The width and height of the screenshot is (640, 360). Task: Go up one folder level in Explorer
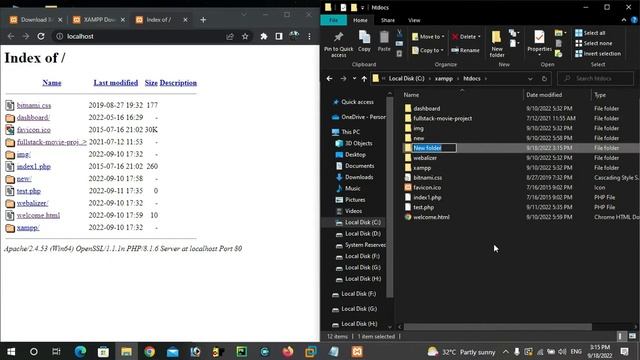click(x=364, y=79)
